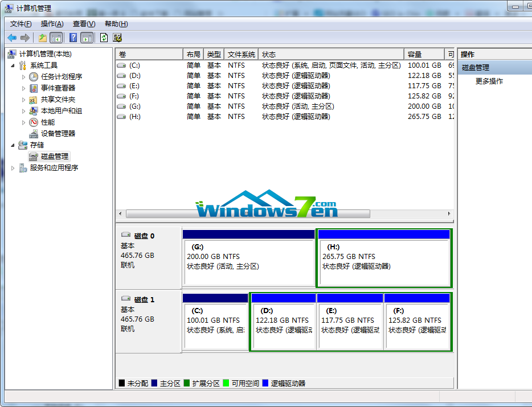Screen dimensions: 532x407
Task: Open the 查看(V) menu
Action: point(84,24)
